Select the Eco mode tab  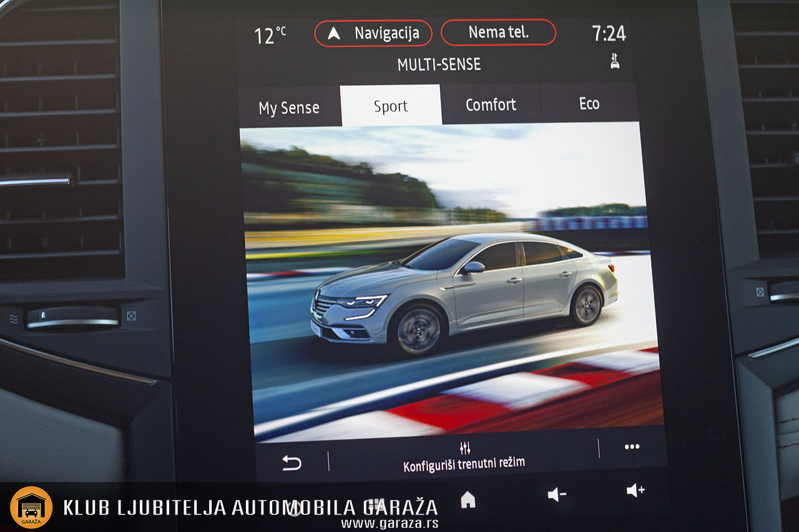click(x=589, y=104)
